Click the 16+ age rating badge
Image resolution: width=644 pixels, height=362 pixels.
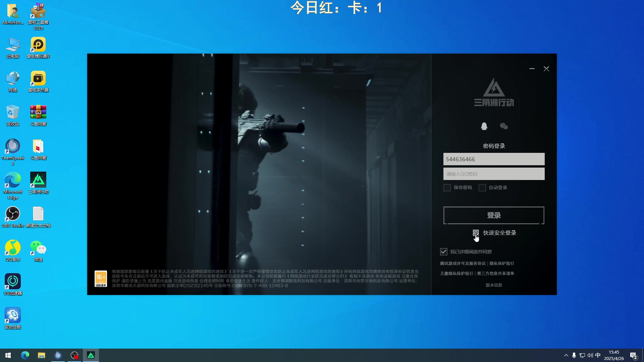point(101,279)
